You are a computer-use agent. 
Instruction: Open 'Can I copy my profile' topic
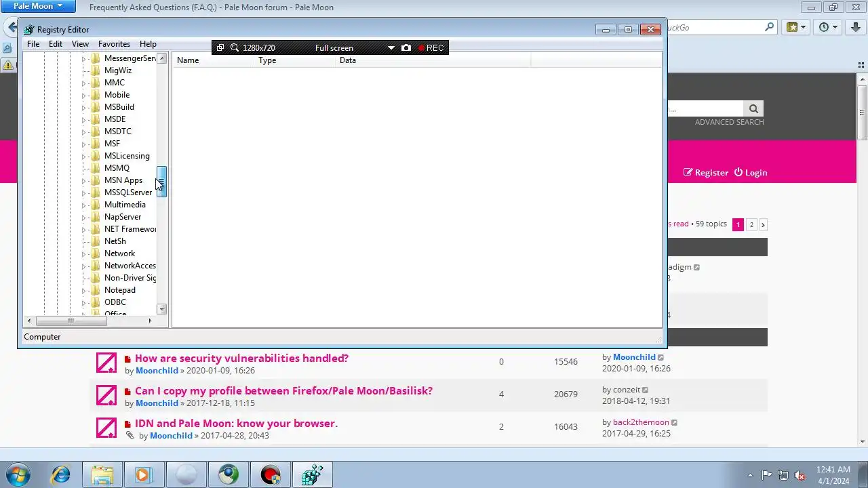283,390
